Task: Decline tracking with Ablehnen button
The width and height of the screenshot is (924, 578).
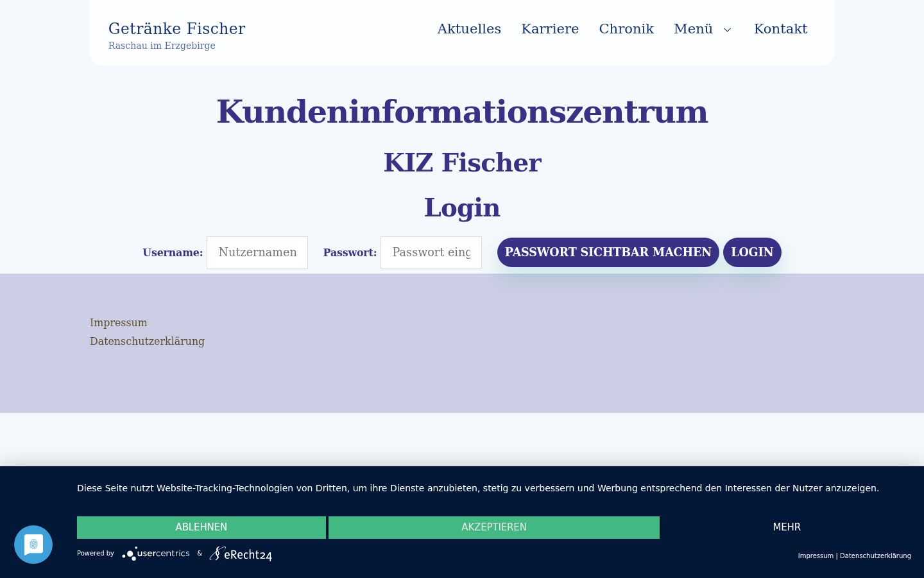Action: (201, 527)
